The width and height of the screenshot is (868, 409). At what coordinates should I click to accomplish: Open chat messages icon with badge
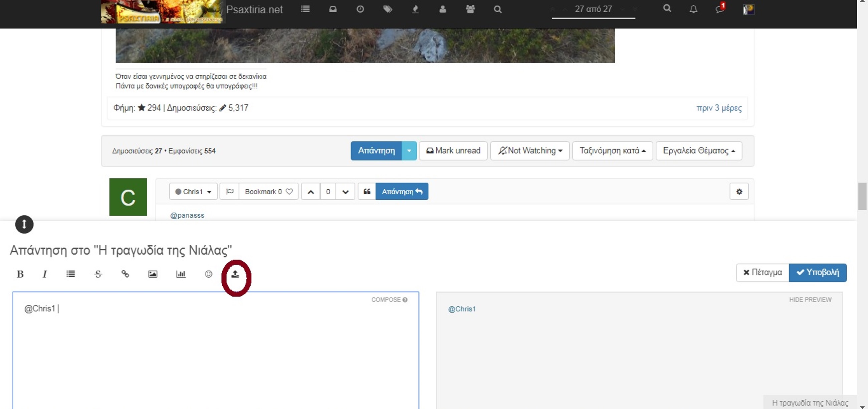719,9
